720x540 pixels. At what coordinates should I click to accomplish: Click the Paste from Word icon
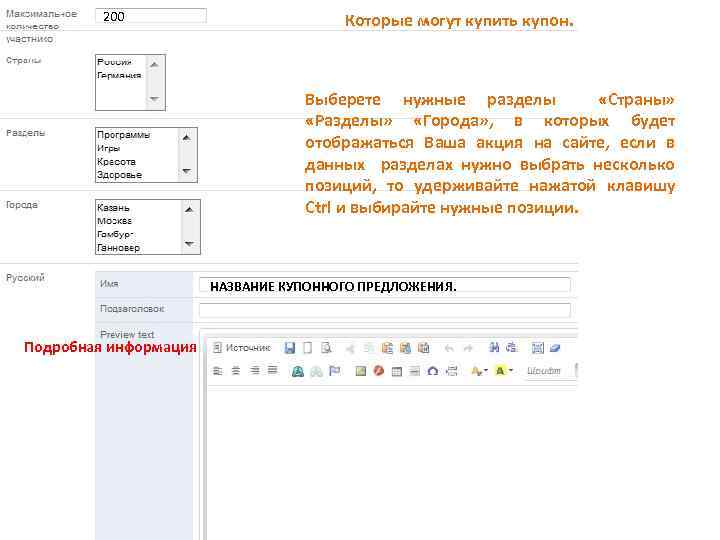[x=424, y=348]
